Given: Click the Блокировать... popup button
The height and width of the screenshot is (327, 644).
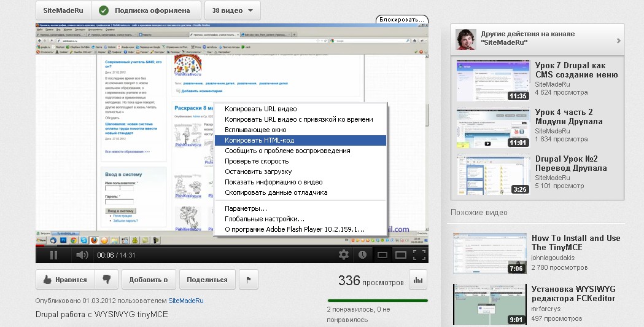Looking at the screenshot, I should (402, 19).
